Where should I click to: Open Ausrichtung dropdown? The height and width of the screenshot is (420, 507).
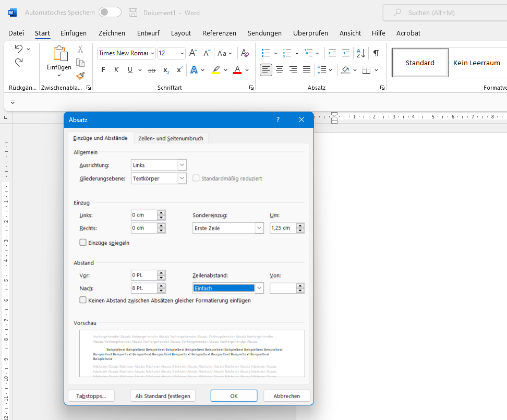pos(182,165)
